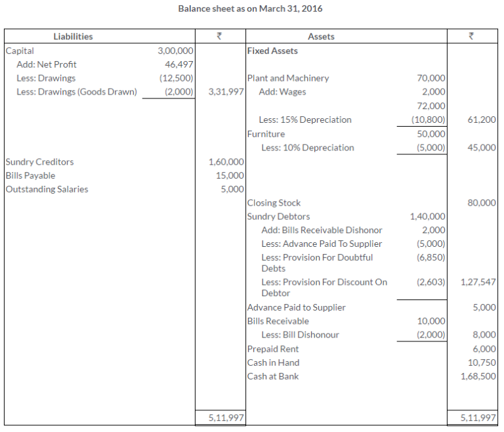The width and height of the screenshot is (504, 432).
Task: Click 'Less: Bill Dishonour' line
Action: point(300,335)
